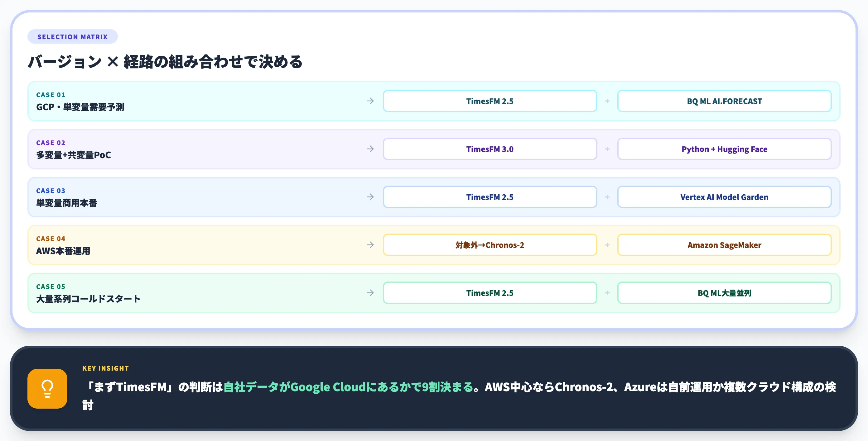
Task: Select TimesFM 2.5 chip in CASE 05 row
Action: [490, 293]
